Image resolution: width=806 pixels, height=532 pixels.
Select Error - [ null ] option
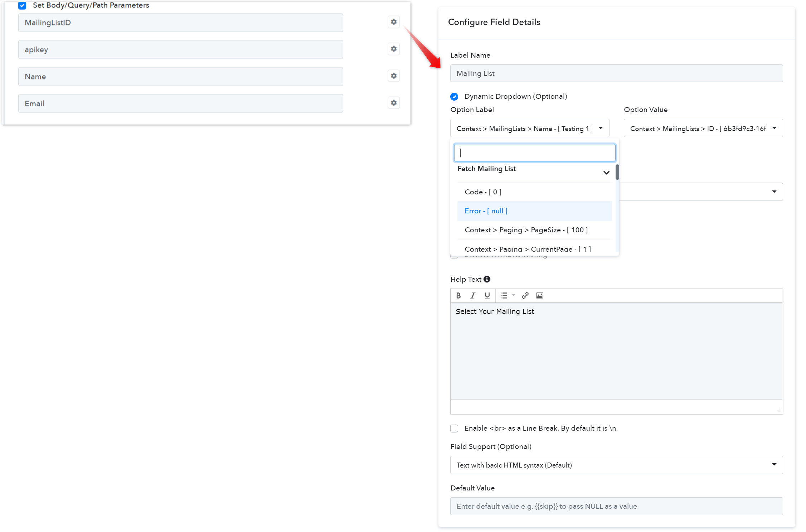[x=534, y=211]
